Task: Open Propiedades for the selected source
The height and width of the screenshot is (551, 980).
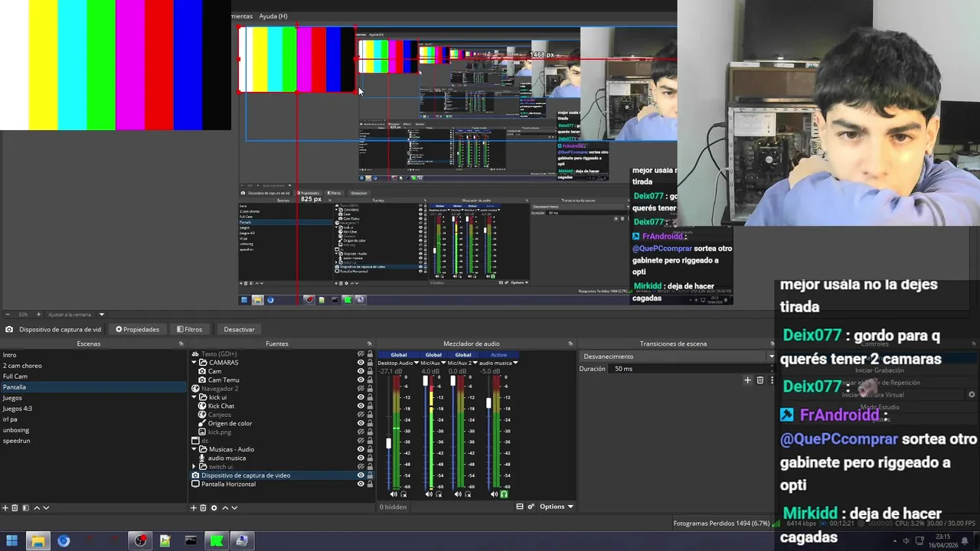Action: point(138,330)
